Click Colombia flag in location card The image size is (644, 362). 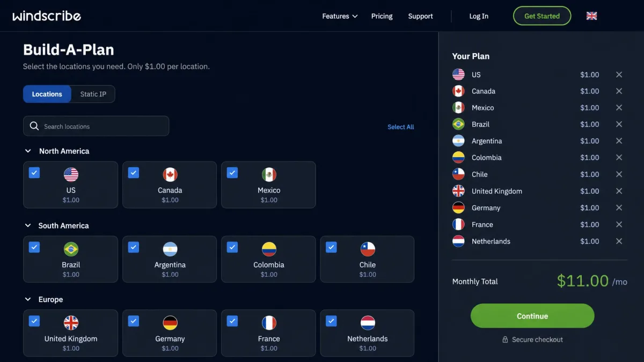269,249
